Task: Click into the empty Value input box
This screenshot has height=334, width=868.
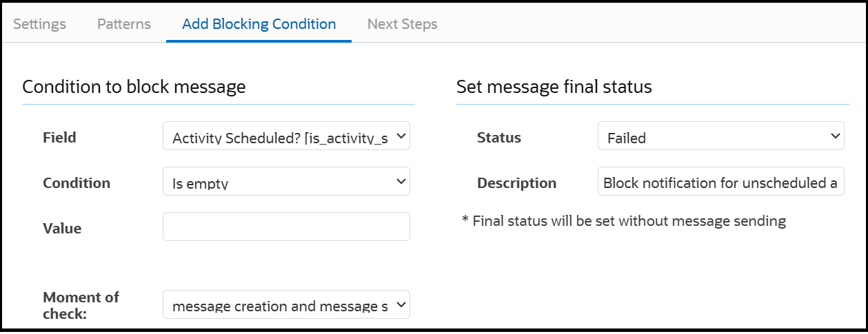Action: pos(286,227)
